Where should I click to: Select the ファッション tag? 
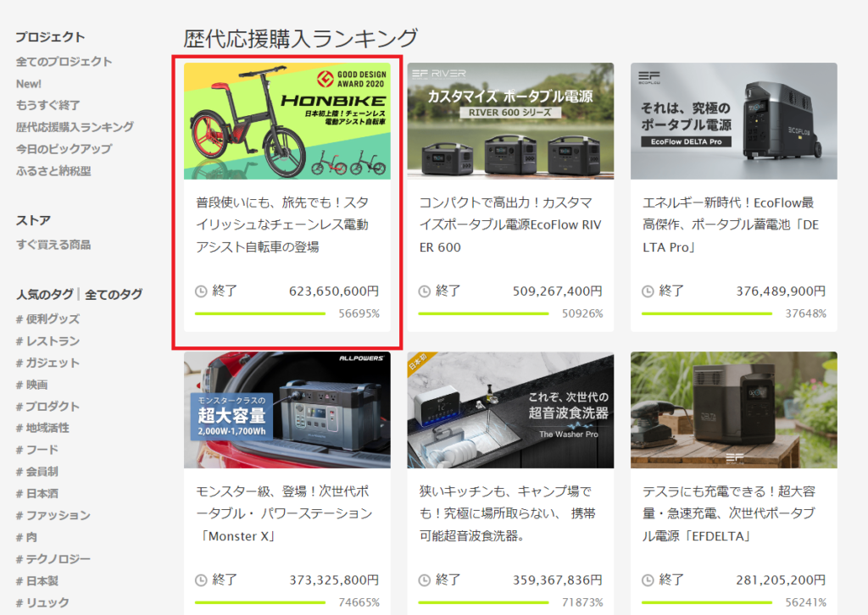[x=53, y=515]
